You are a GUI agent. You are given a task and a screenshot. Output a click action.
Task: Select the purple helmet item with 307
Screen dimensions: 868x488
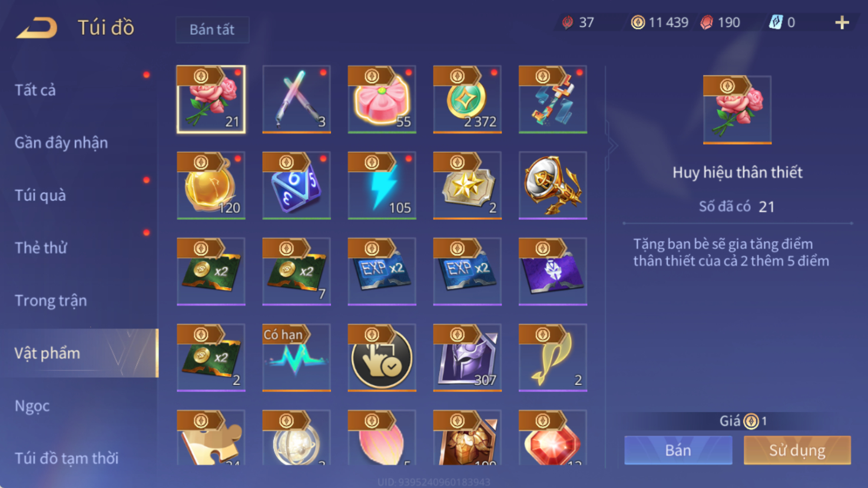coord(467,357)
